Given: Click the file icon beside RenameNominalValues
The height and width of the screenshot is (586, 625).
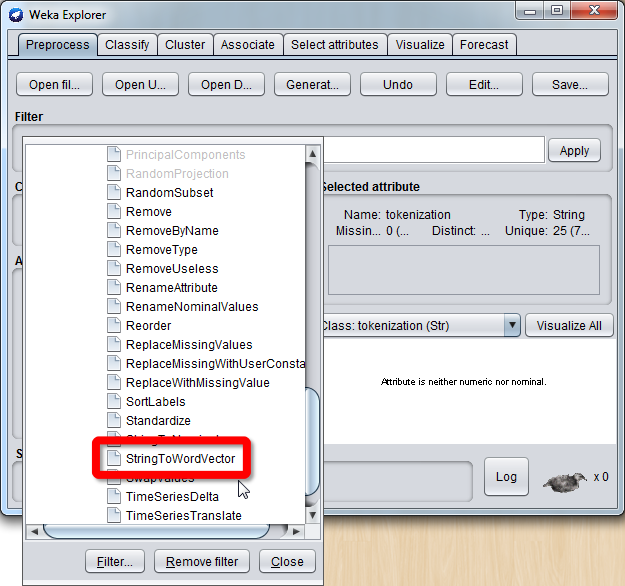Looking at the screenshot, I should (114, 306).
